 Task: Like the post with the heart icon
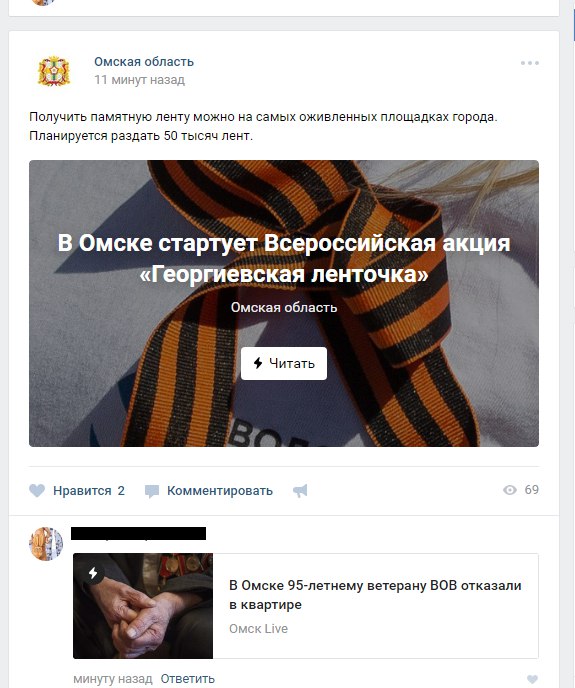point(37,491)
